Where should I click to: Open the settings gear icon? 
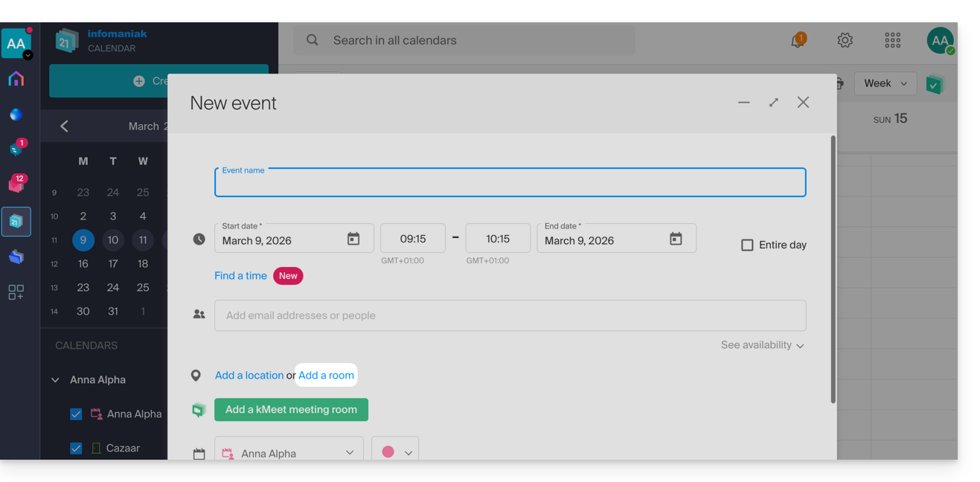pos(845,41)
